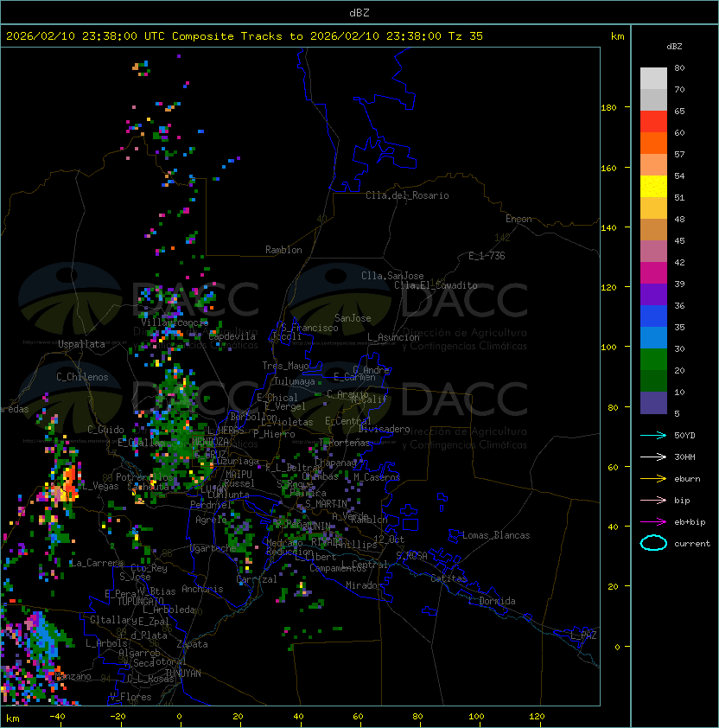Click the 'Ugarteche' map label

213,548
